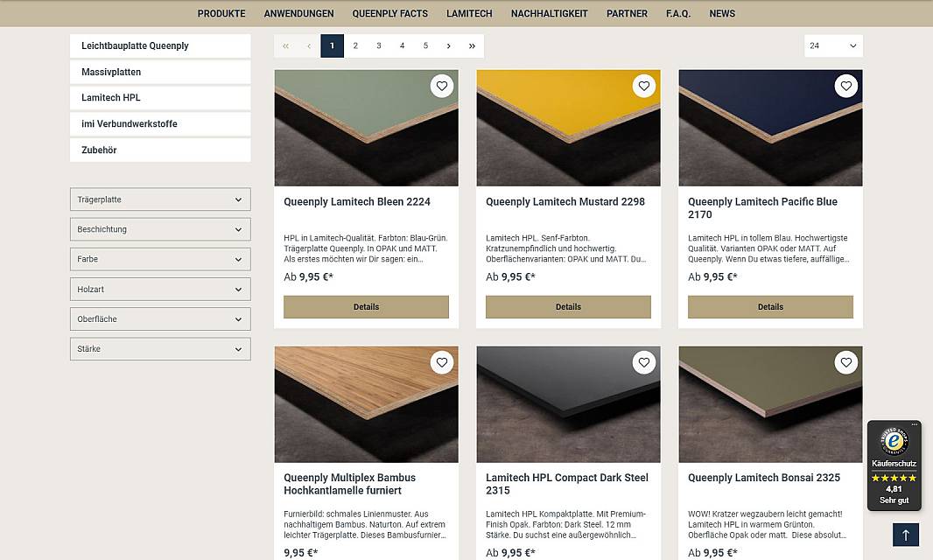Viewport: 933px width, 560px height.
Task: Open the LAMITECH menu
Action: tap(469, 13)
